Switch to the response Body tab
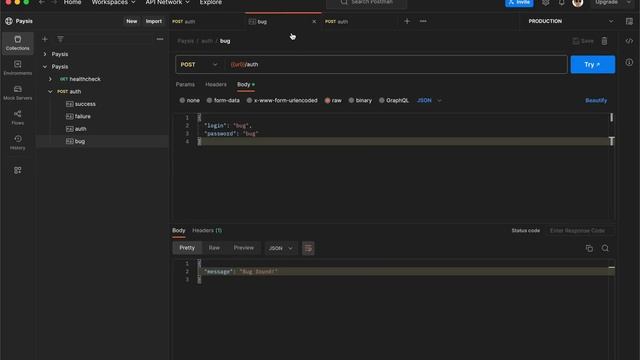 [178, 231]
